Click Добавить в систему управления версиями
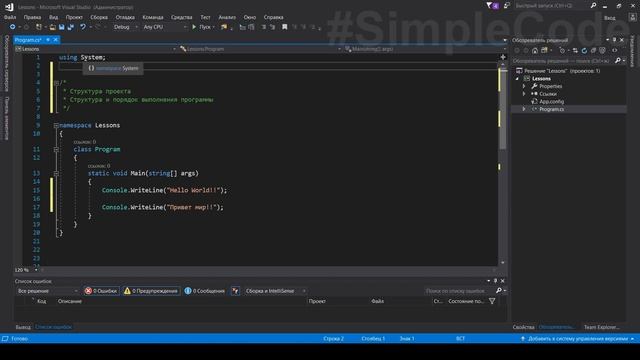The width and height of the screenshot is (640, 360). pos(578,338)
